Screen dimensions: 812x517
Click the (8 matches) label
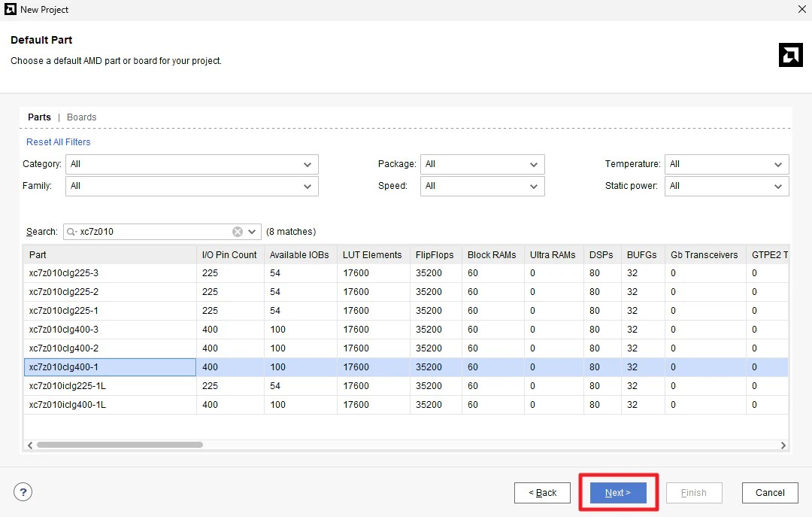click(291, 232)
